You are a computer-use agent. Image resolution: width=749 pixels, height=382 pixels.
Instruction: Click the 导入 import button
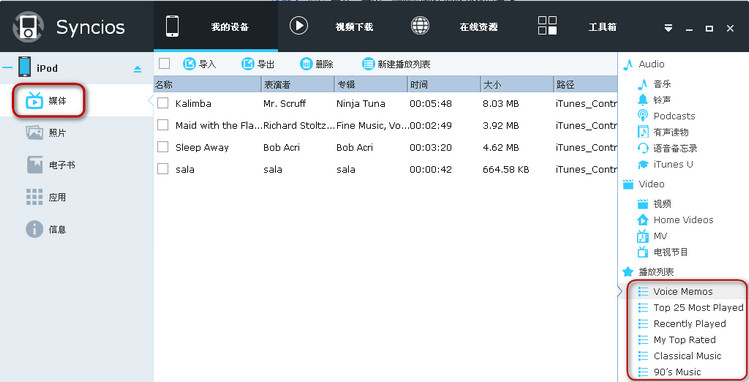click(x=200, y=64)
